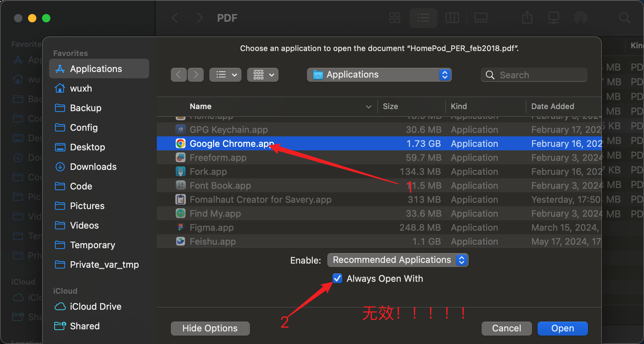The width and height of the screenshot is (644, 344).
Task: Click the Google Chrome 1.73 GB size cell
Action: pos(423,144)
